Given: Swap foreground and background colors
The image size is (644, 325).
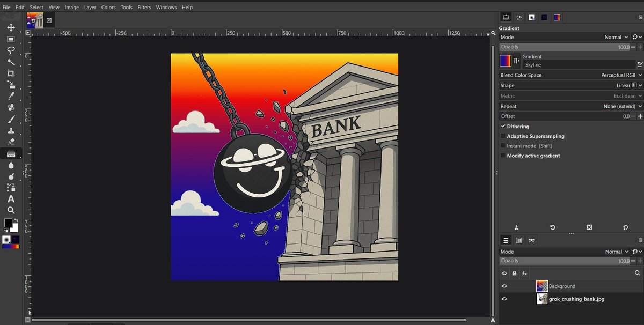Looking at the screenshot, I should (16, 220).
